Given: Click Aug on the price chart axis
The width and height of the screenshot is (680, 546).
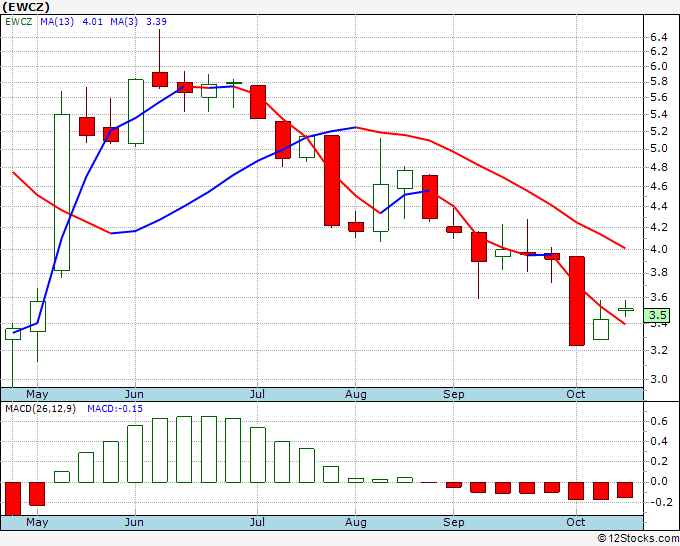Looking at the screenshot, I should click(x=356, y=394).
